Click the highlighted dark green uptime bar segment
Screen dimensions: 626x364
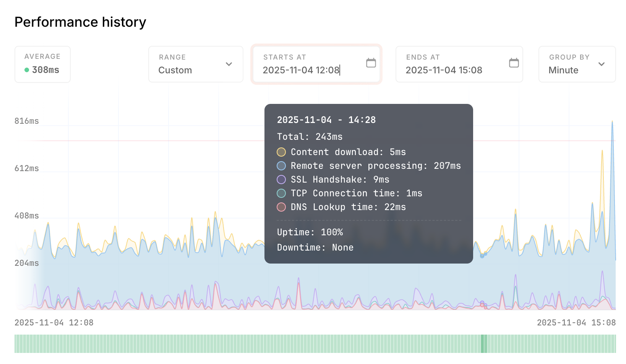pyautogui.click(x=482, y=343)
